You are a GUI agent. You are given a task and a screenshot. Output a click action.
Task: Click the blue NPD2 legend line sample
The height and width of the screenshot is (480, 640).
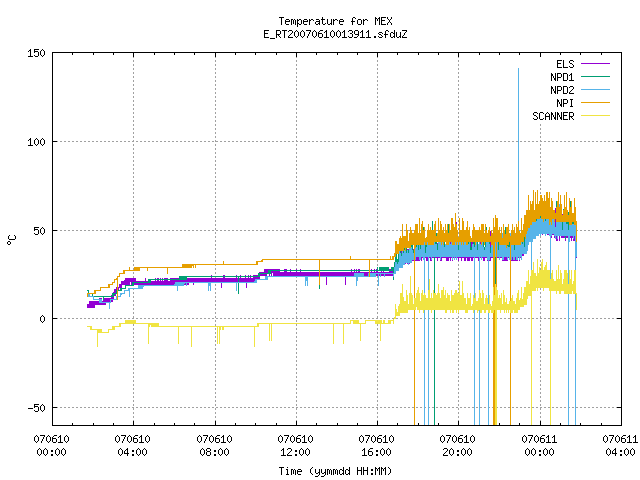point(596,89)
